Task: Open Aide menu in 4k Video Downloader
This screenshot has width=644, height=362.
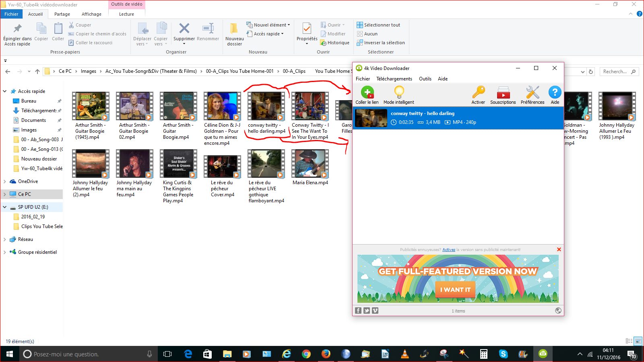Action: coord(443,79)
